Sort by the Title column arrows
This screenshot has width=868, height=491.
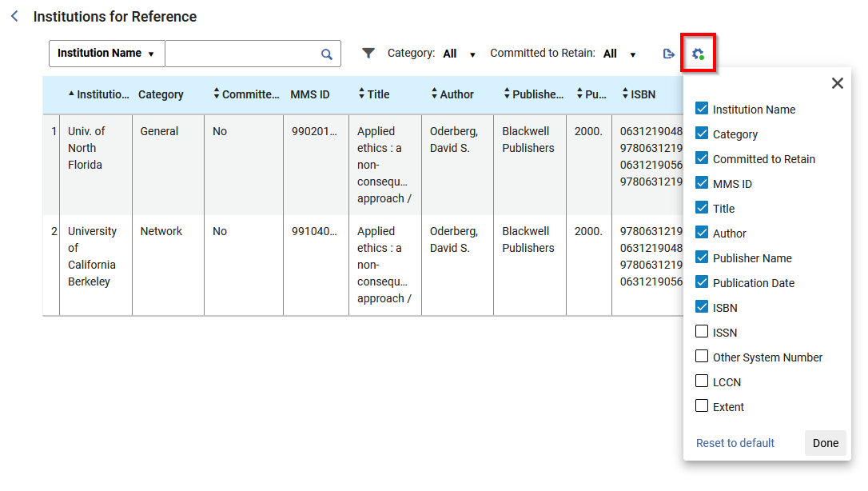[x=361, y=94]
